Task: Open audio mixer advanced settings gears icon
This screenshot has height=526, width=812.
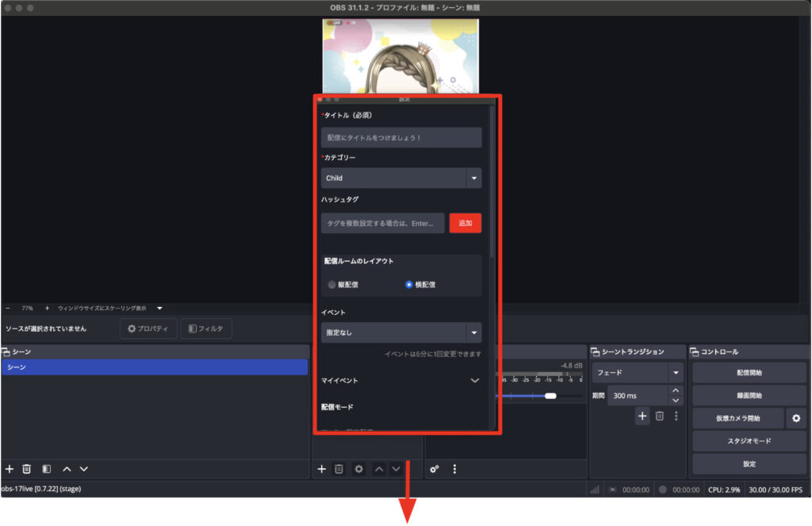Action: 435,469
